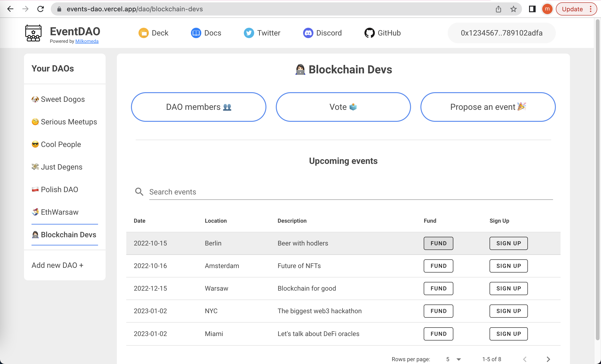Go to the previous events page
Image resolution: width=601 pixels, height=364 pixels.
pos(524,359)
